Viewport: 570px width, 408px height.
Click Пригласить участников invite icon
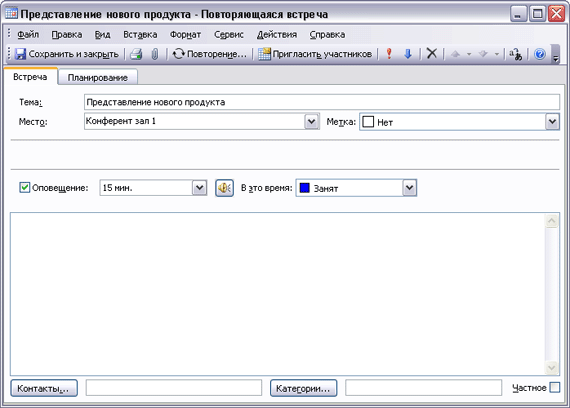tap(264, 54)
